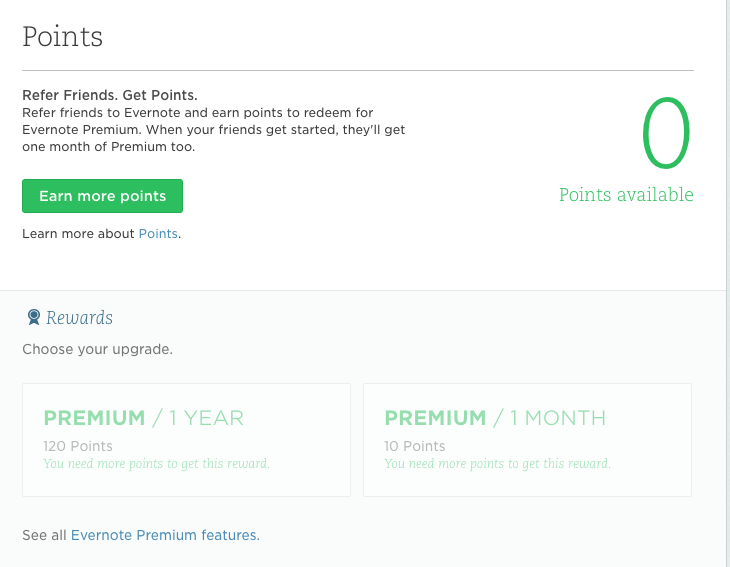Viewport: 730px width, 567px height.
Task: Click the referral description paragraph
Action: tap(213, 130)
